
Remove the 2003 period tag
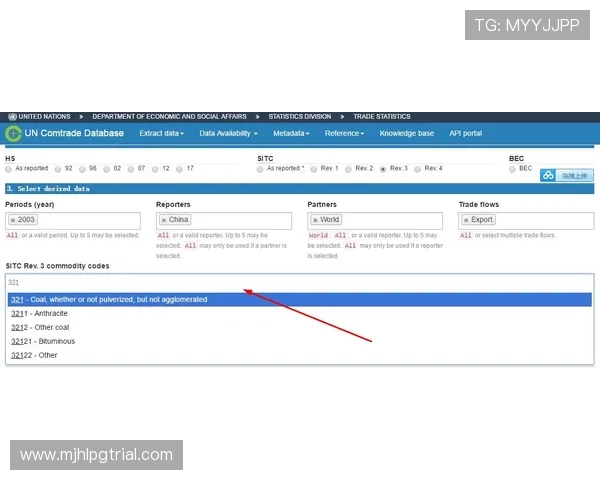[12, 220]
